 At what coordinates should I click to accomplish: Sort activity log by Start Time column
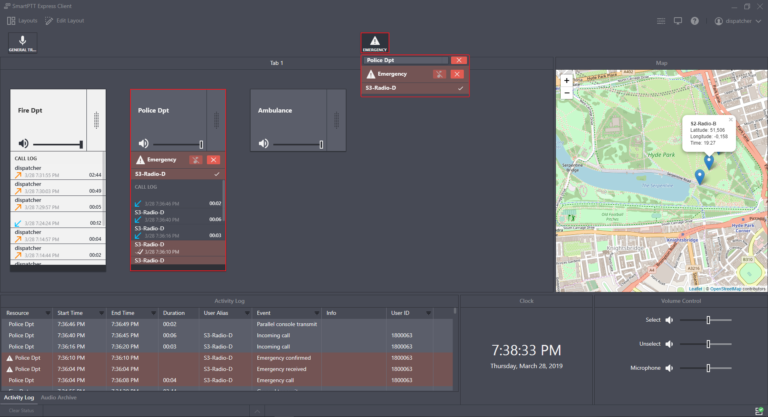[x=70, y=312]
